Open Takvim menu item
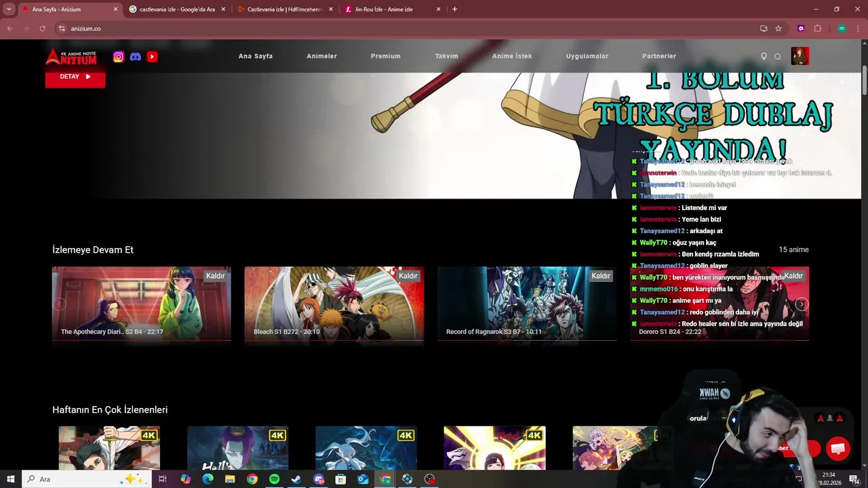Viewport: 868px width, 488px height. click(446, 56)
